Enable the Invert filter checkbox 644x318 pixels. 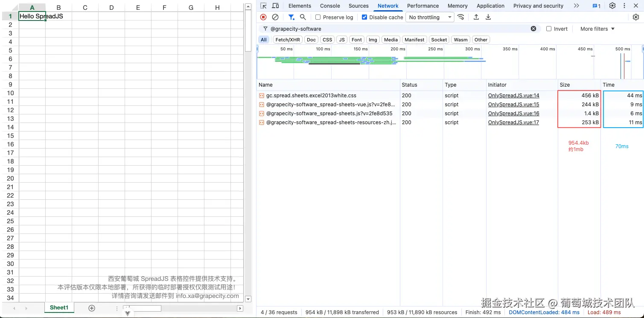click(549, 29)
